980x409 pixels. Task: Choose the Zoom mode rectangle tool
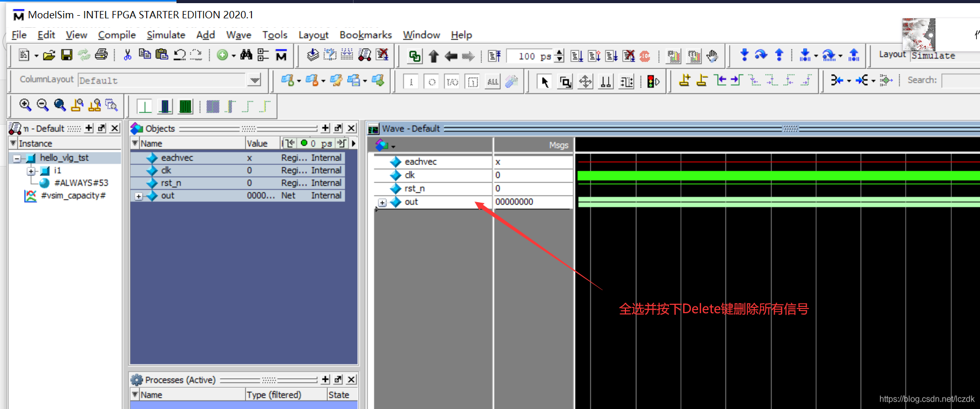[565, 82]
